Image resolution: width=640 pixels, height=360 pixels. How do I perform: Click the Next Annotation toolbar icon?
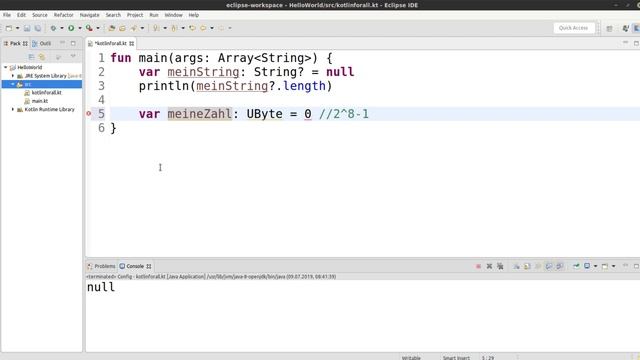156,28
